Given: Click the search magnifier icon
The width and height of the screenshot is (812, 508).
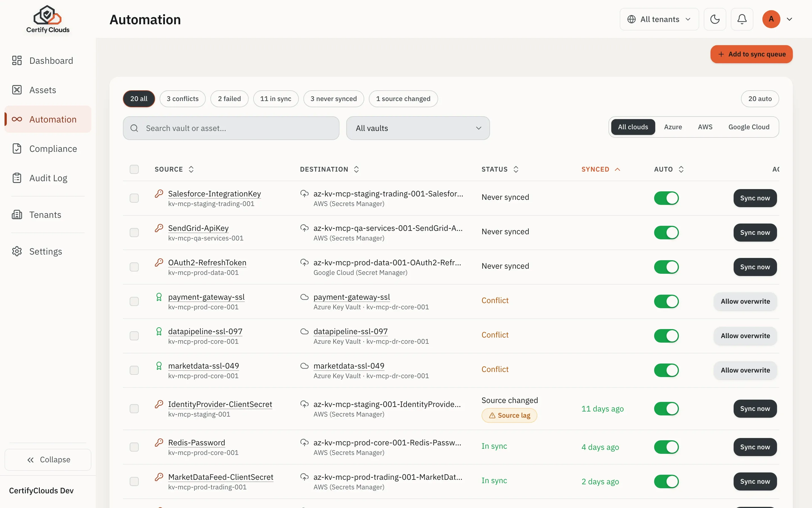Looking at the screenshot, I should click(x=134, y=128).
